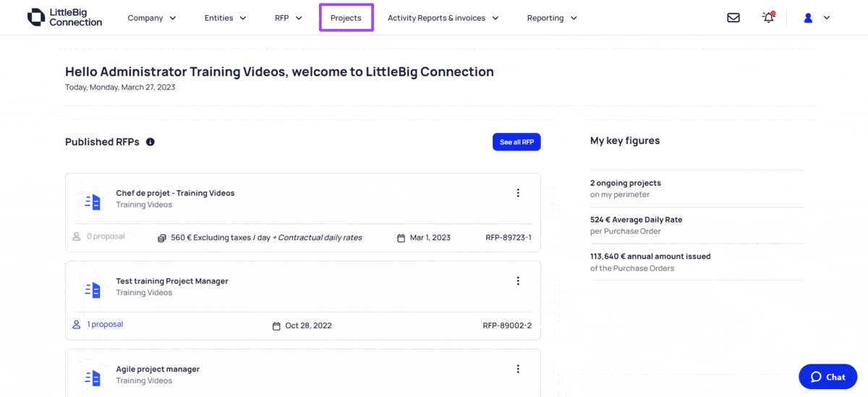The width and height of the screenshot is (868, 397).
Task: Click RFP-89723-1 reference
Action: click(x=509, y=238)
